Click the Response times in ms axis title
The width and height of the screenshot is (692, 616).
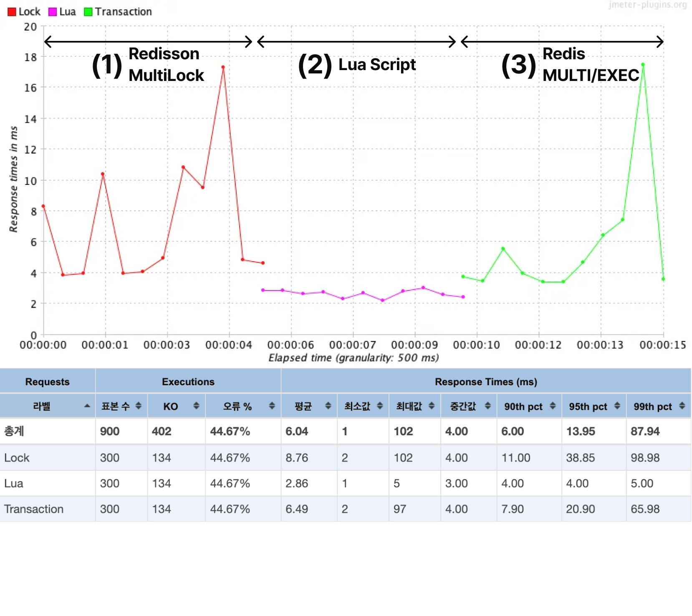[x=13, y=179]
